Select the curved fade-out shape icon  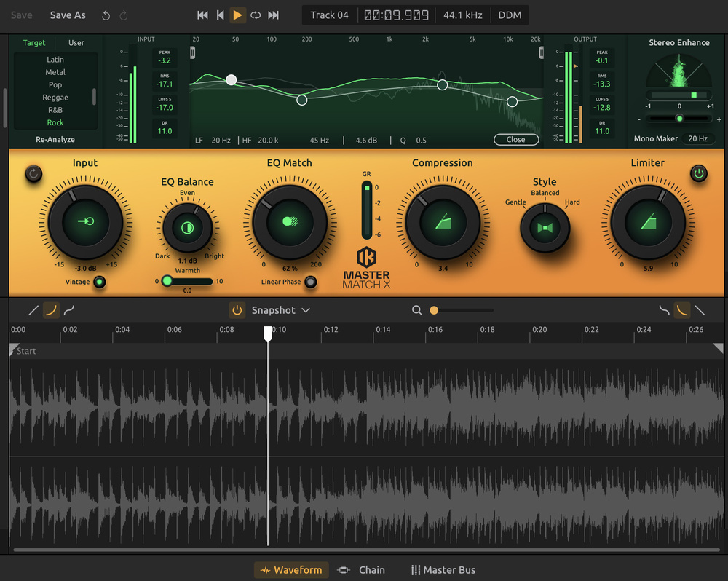point(682,310)
